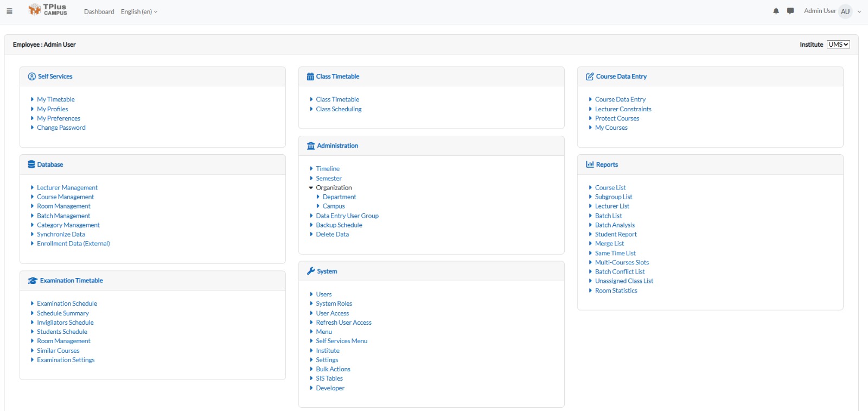Open Protect Courses

pyautogui.click(x=617, y=118)
